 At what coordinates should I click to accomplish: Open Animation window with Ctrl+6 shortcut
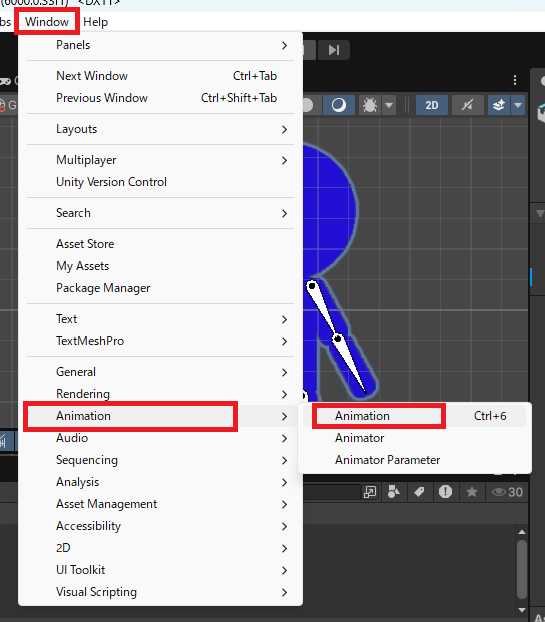point(415,416)
